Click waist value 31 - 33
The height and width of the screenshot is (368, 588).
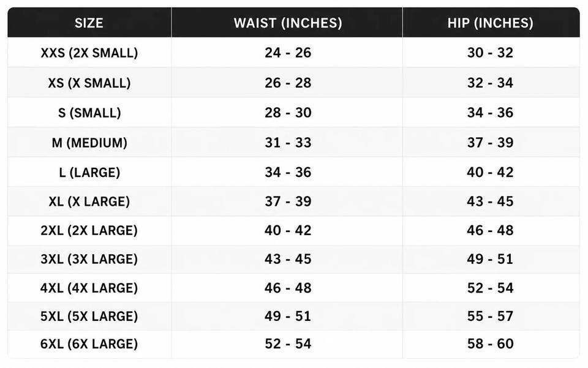288,143
